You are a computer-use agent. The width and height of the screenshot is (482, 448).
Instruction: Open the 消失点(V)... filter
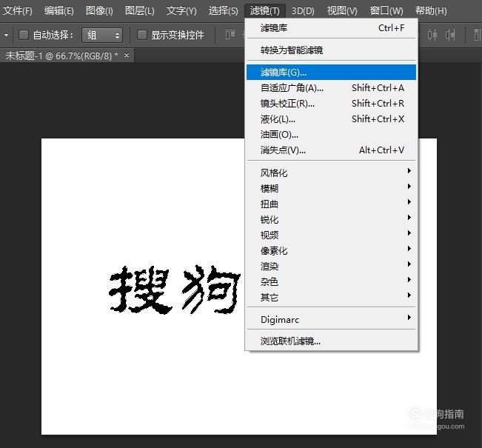[x=331, y=150]
